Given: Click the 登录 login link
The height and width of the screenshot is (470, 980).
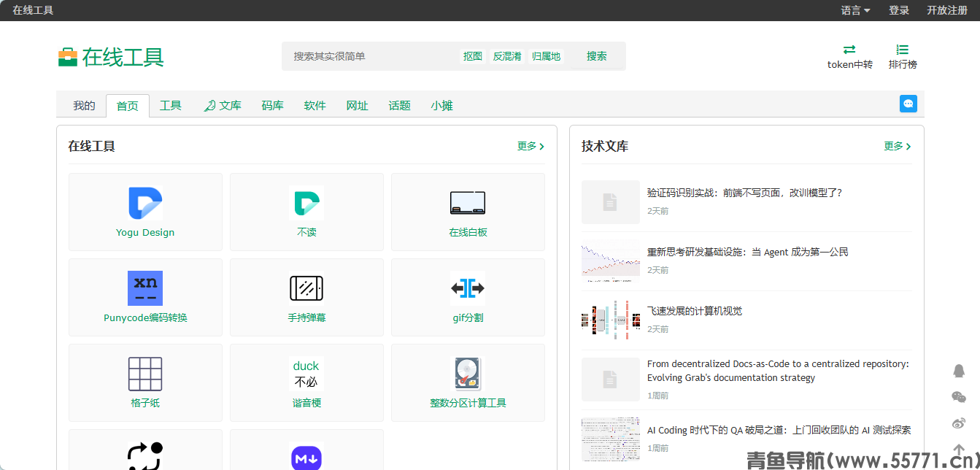Looking at the screenshot, I should click(899, 10).
